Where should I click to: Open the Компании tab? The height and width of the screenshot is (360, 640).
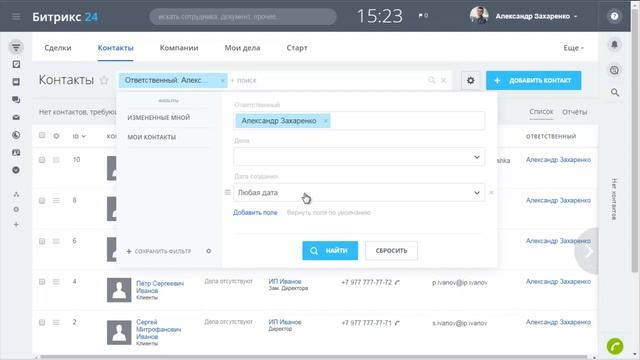click(179, 48)
